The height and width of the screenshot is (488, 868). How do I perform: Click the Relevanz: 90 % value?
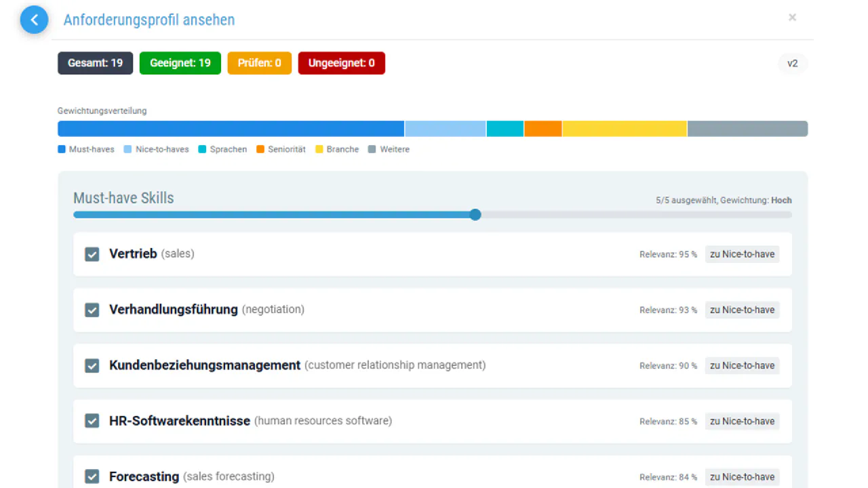(668, 366)
